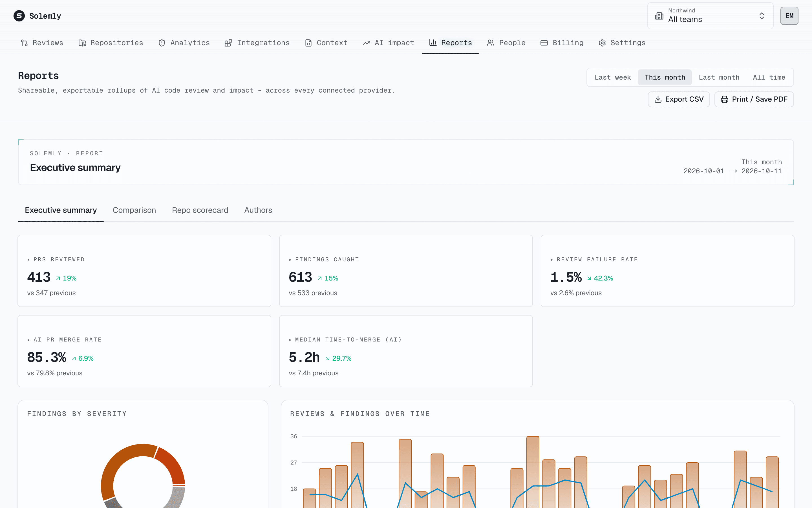
Task: Click the Export CSV button
Action: tap(678, 99)
